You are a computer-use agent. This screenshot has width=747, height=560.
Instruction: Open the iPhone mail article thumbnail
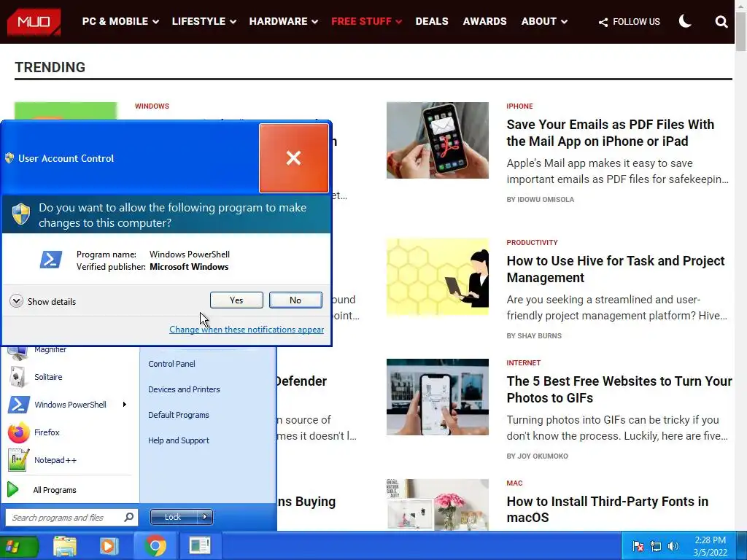click(438, 140)
